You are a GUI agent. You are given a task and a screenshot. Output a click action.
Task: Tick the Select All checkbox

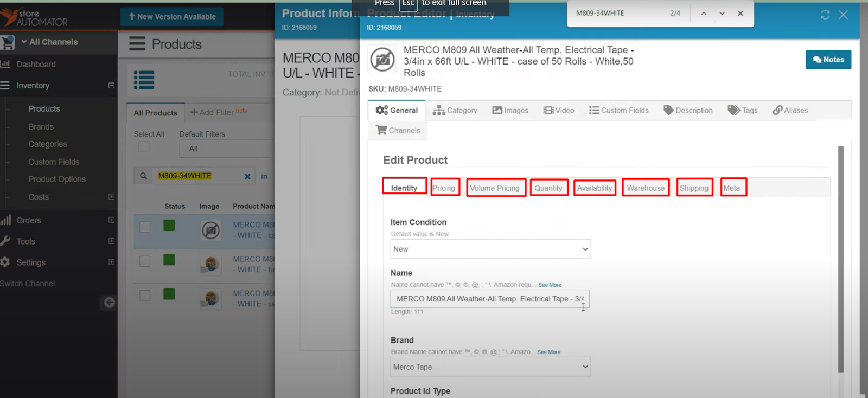[144, 147]
